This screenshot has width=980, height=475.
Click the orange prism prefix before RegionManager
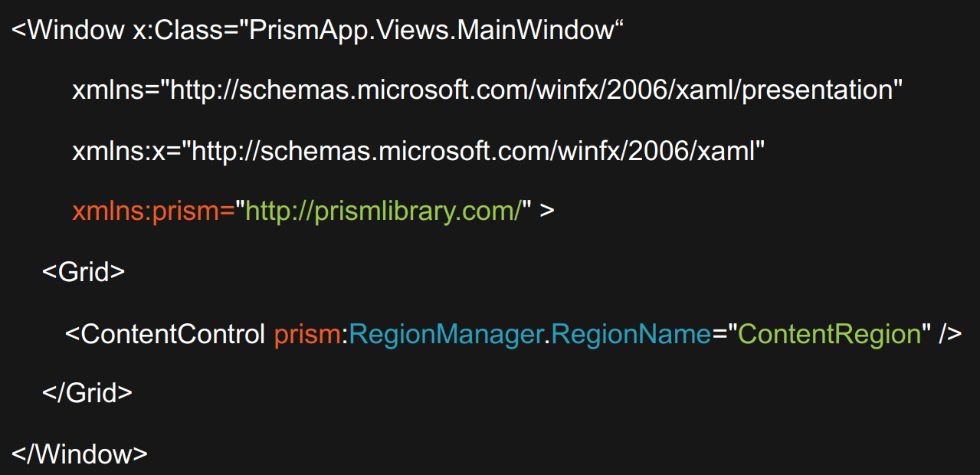pos(306,335)
